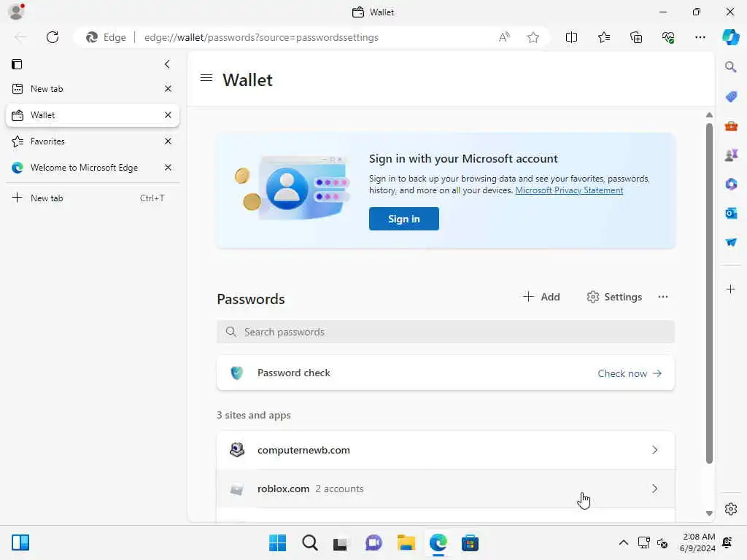
Task: Open taskbar Search
Action: pyautogui.click(x=309, y=542)
